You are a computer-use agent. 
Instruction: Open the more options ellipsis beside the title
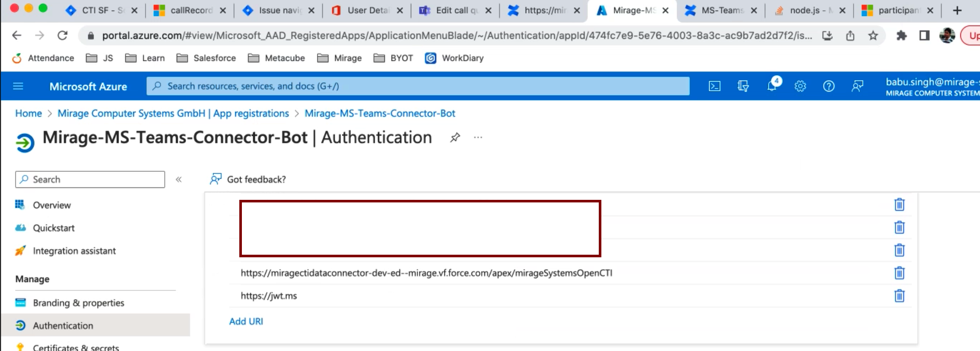(478, 137)
